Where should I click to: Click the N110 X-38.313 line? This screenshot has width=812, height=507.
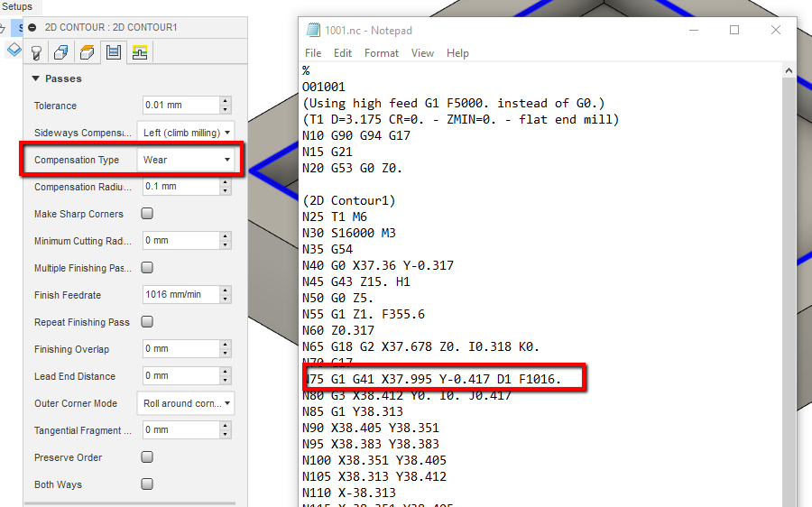point(349,493)
